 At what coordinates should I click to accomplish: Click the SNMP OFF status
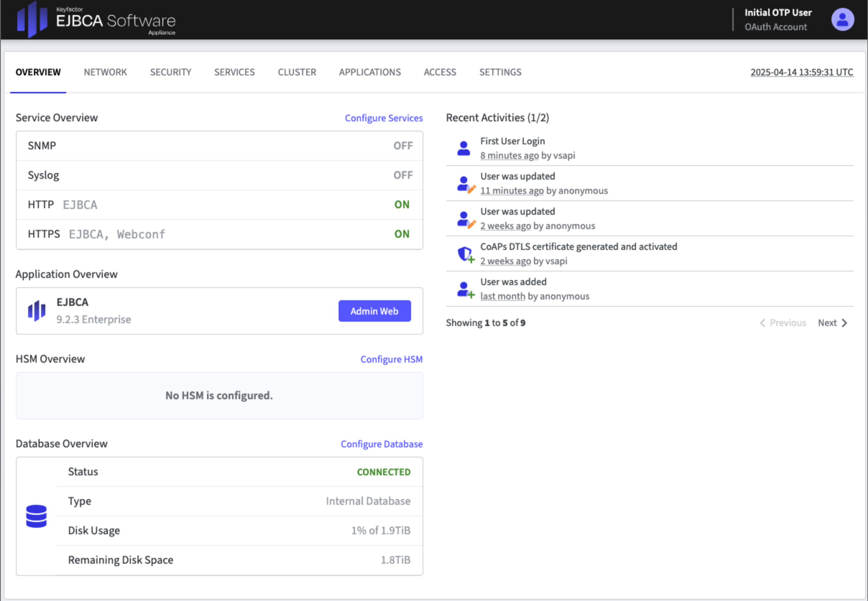tap(403, 146)
